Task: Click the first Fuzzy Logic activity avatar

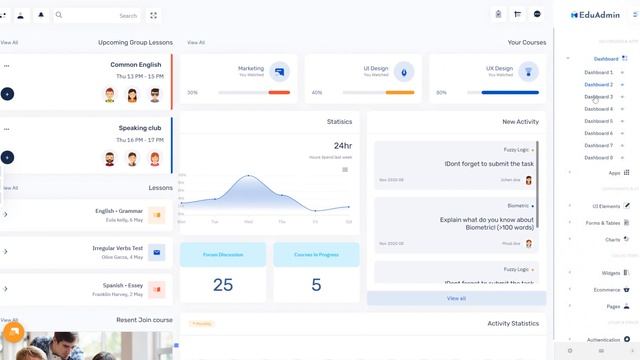Action: [529, 180]
